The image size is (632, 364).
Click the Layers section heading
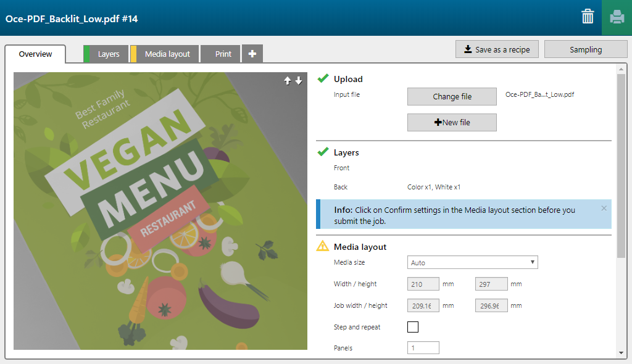tap(346, 152)
